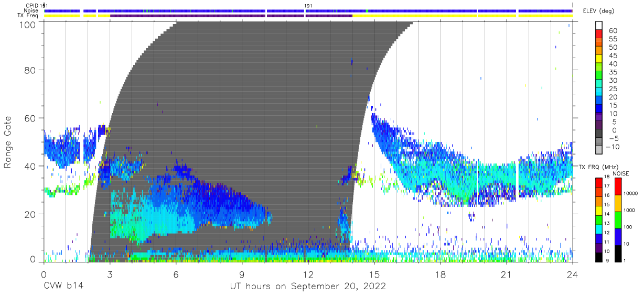Click the 20 tick on the Range Gate axis
Screen dimensions: 644x297
pos(30,214)
